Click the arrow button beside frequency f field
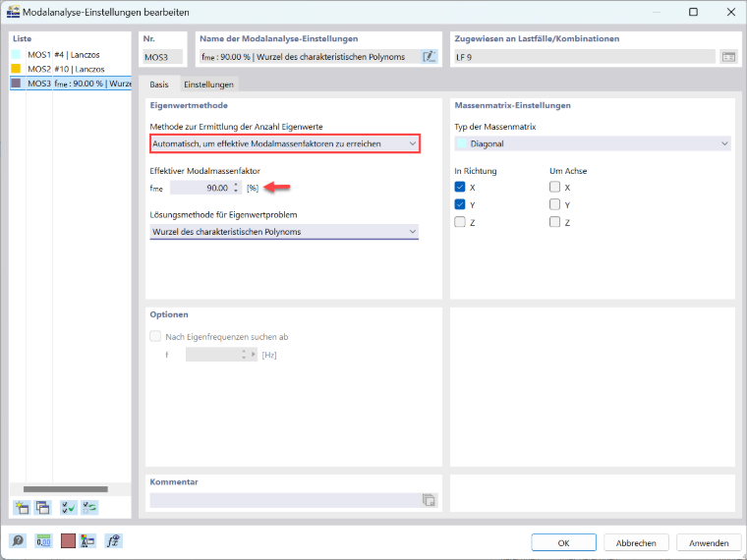This screenshot has height=560, width=747. [253, 355]
